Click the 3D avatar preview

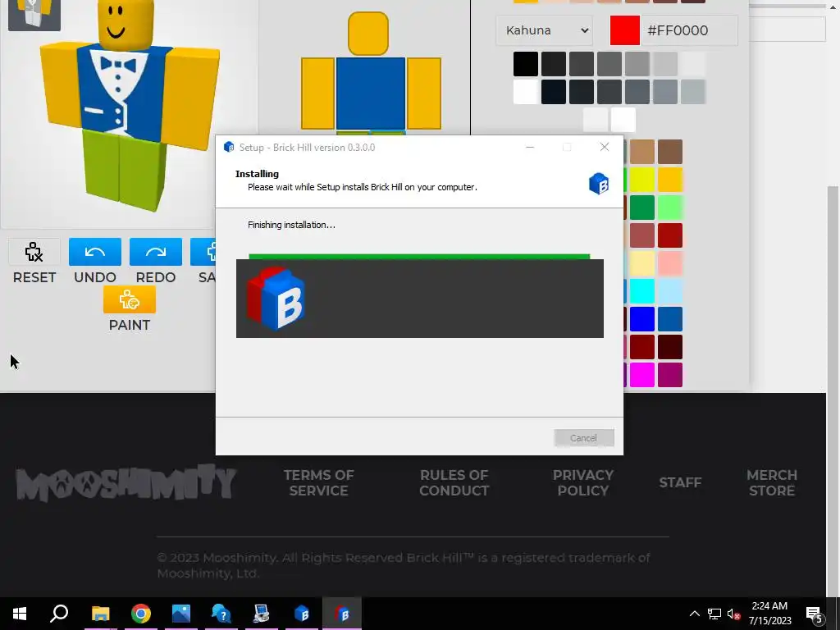(x=129, y=107)
